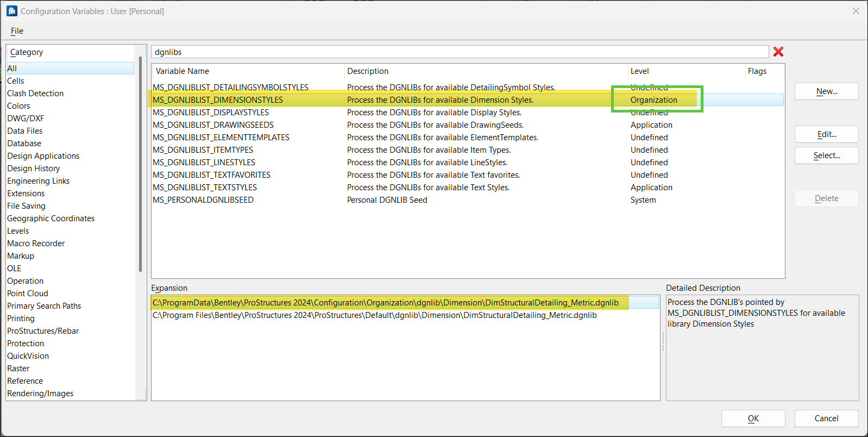The width and height of the screenshot is (868, 437).
Task: Click the application icon in the title bar
Action: click(11, 11)
